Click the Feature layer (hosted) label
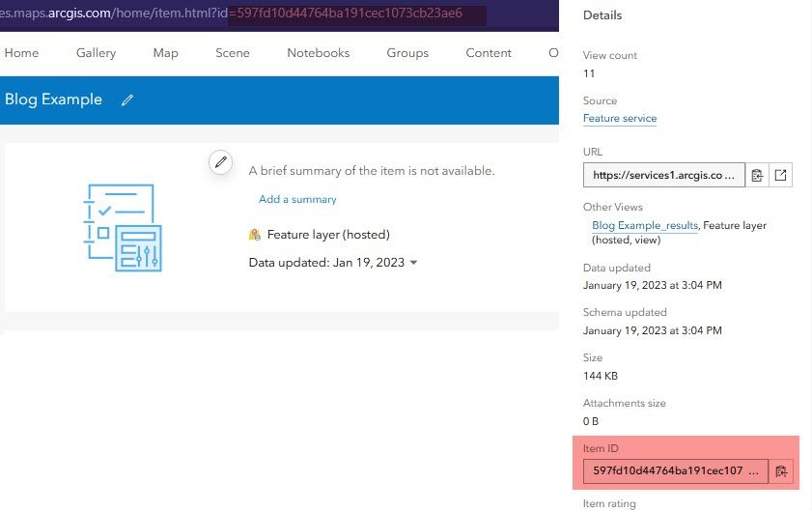This screenshot has width=812, height=511. pos(328,235)
